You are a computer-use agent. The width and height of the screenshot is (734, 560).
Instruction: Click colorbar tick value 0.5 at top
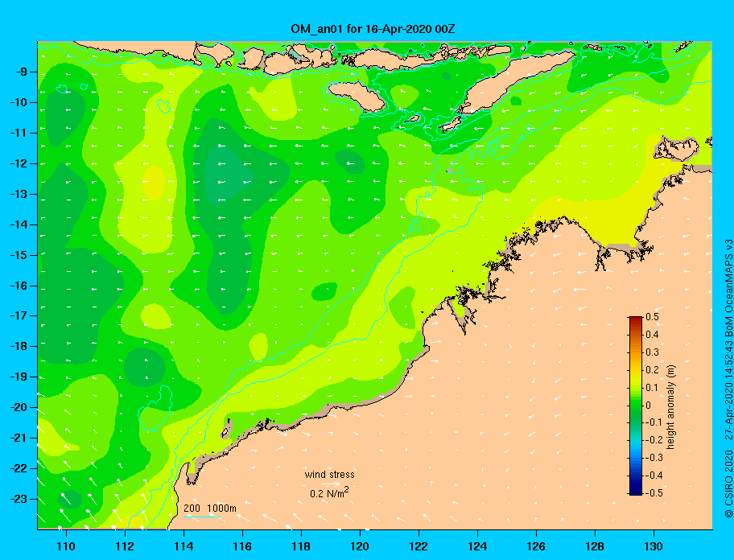(x=652, y=317)
